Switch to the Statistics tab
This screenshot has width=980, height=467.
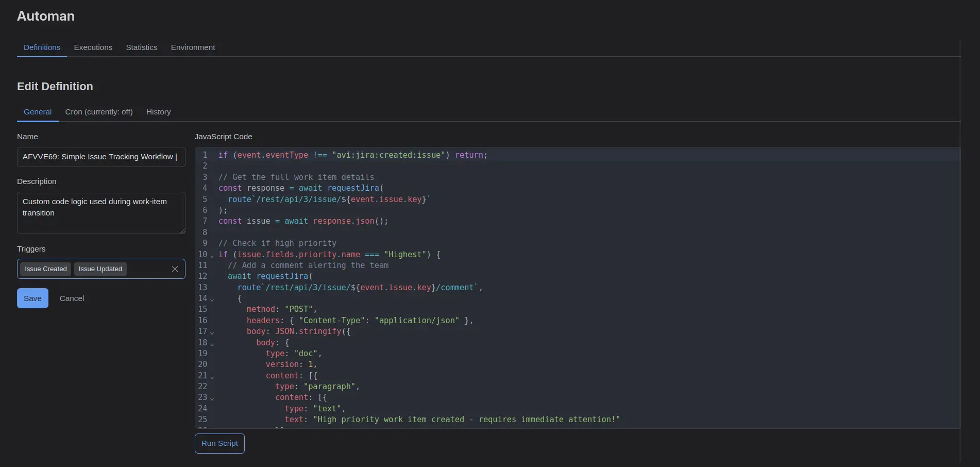pos(142,47)
